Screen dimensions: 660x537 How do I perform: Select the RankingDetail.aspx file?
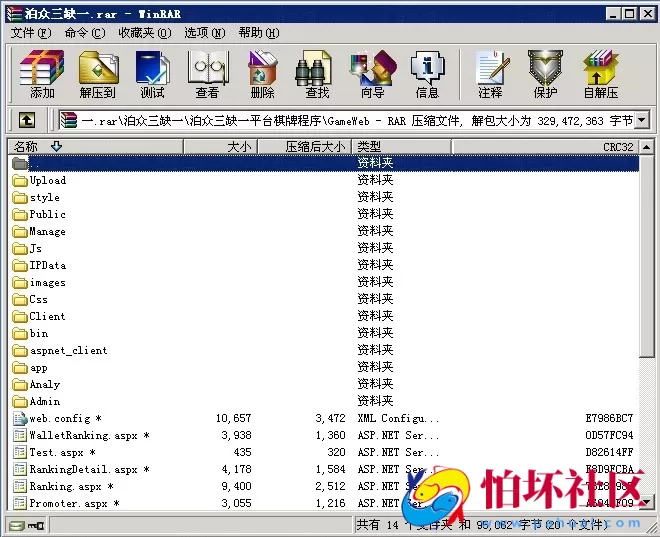[x=81, y=469]
